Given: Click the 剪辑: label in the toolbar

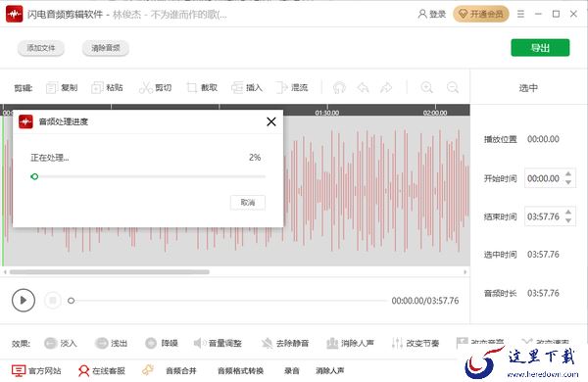Looking at the screenshot, I should click(x=23, y=88).
